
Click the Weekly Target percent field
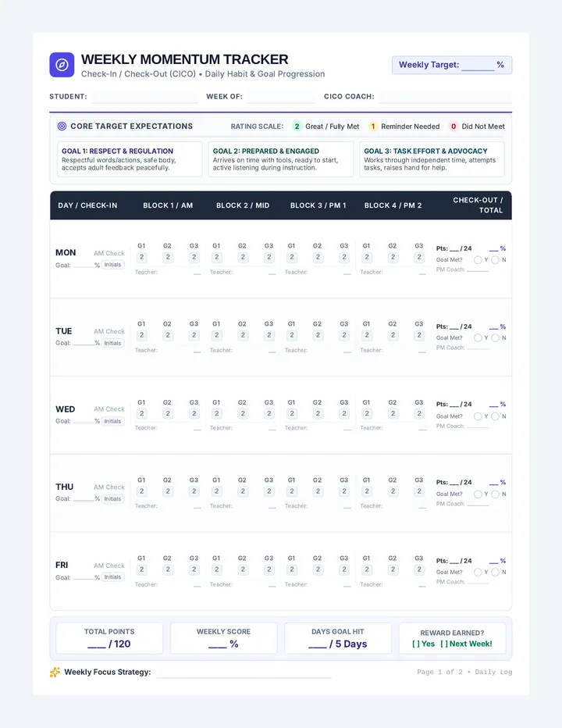coord(478,66)
